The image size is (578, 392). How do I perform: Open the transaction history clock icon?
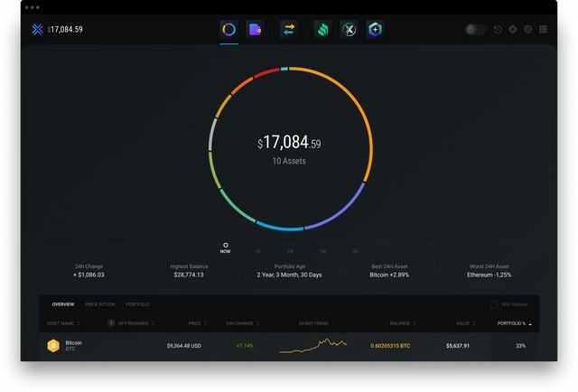pos(498,30)
